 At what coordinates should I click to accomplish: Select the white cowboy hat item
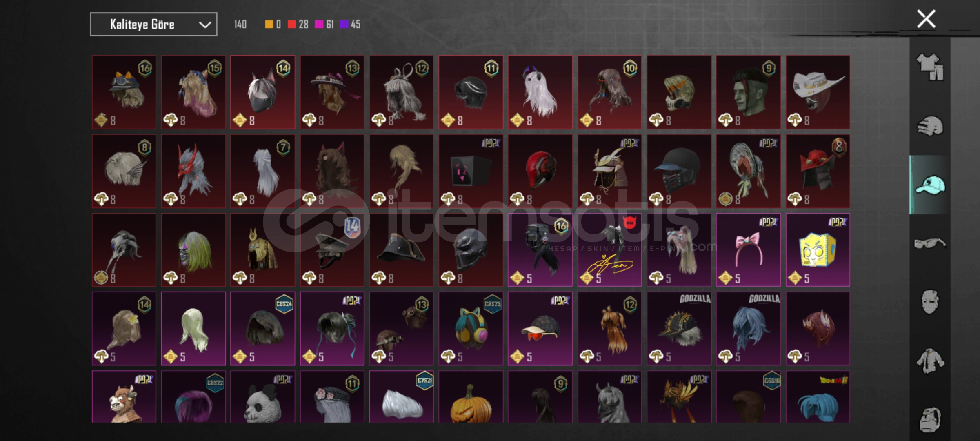pyautogui.click(x=818, y=92)
